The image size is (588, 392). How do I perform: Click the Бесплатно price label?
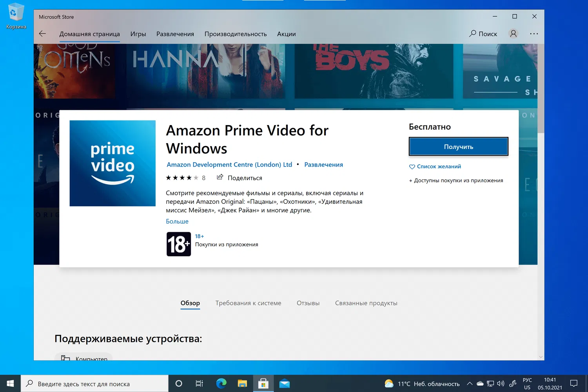point(430,127)
